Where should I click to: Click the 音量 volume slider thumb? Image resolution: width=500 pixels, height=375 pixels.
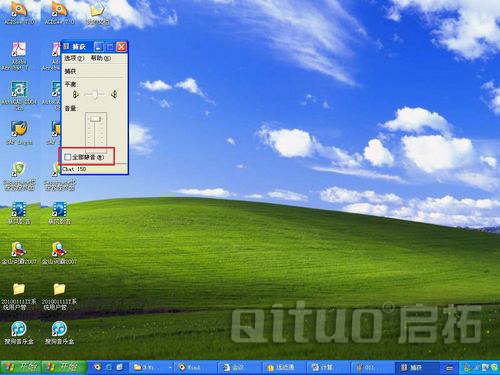click(96, 119)
